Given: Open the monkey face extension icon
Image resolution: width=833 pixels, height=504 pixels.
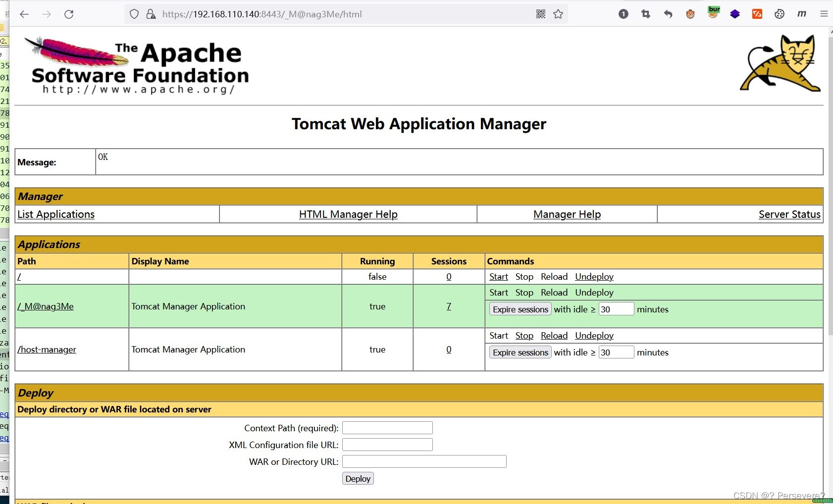Looking at the screenshot, I should point(690,14).
